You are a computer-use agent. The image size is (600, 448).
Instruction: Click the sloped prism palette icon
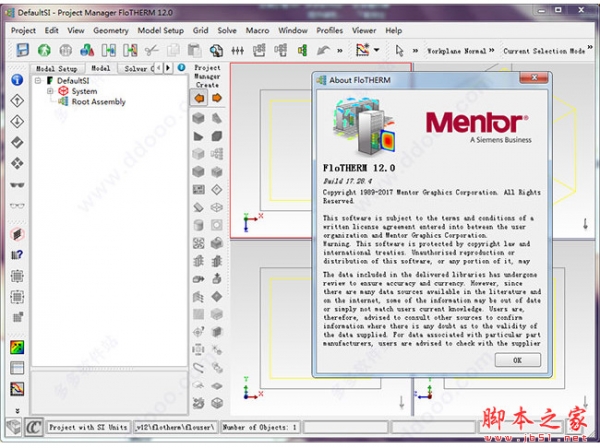tap(217, 118)
